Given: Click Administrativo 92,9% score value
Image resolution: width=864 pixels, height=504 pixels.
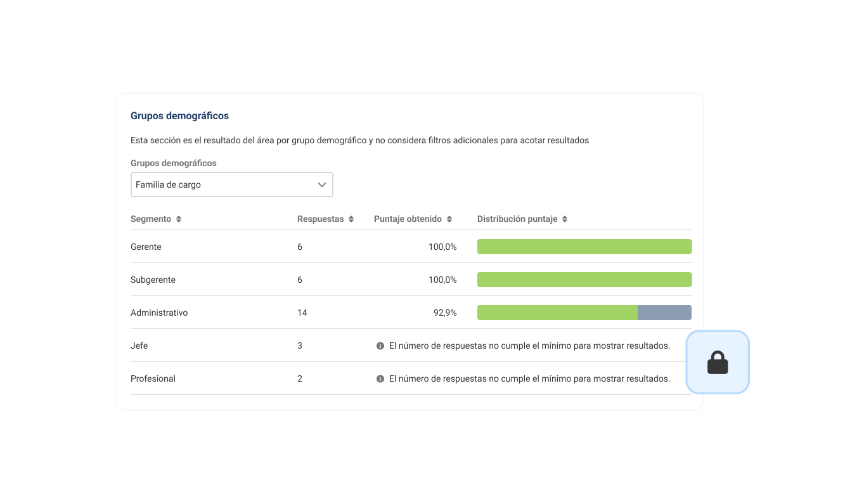Looking at the screenshot, I should click(x=445, y=313).
